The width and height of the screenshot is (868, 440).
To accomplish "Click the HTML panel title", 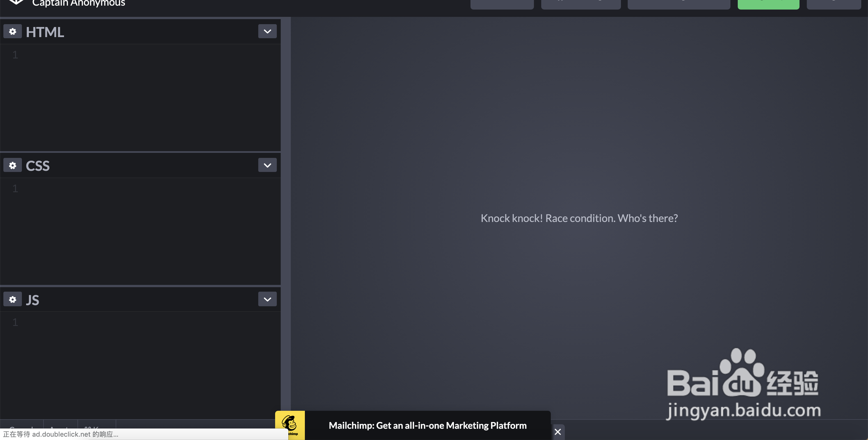I will tap(45, 32).
